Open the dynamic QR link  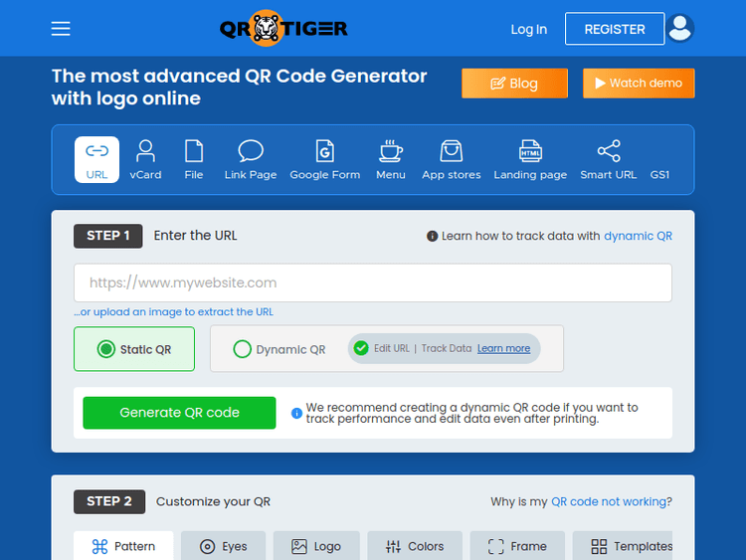click(x=638, y=236)
